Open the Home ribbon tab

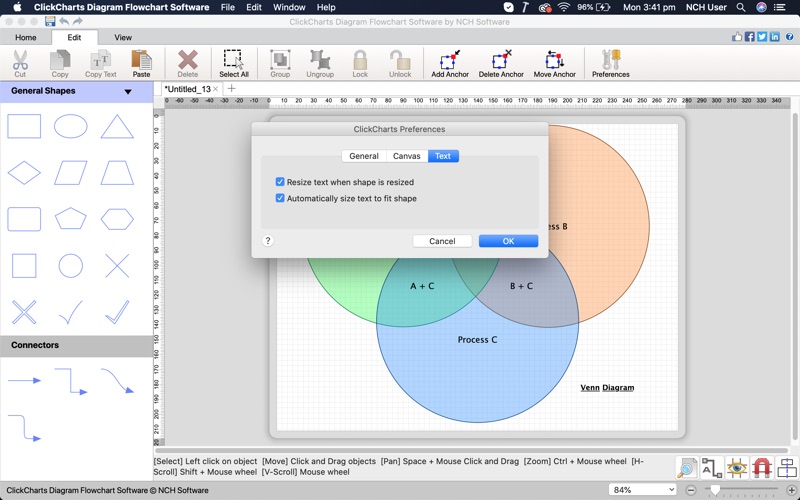(x=26, y=37)
